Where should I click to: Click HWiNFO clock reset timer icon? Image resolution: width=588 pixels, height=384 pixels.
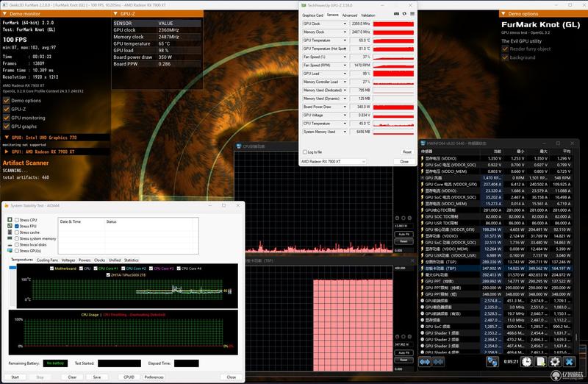pos(527,362)
